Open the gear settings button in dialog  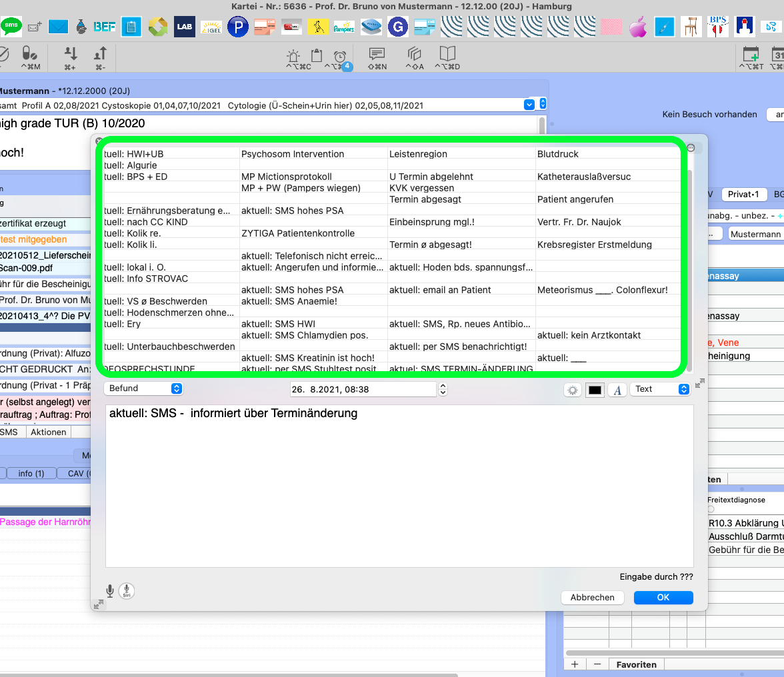pos(573,390)
